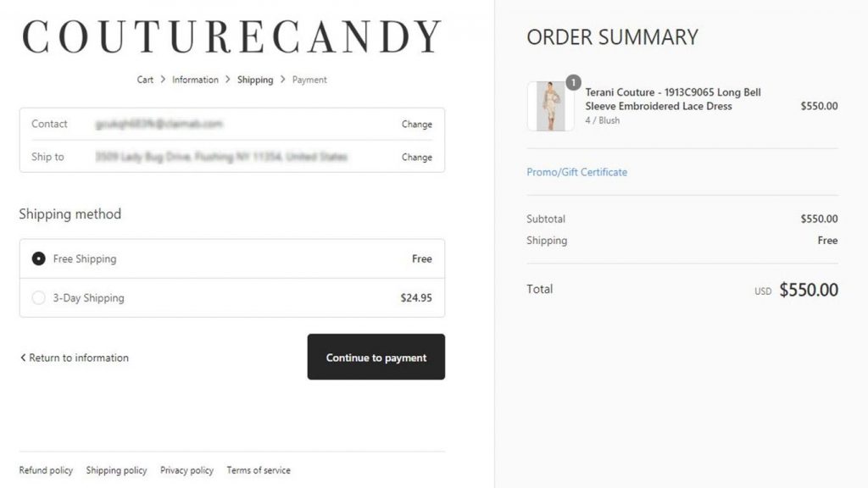Click Continue to payment button
The width and height of the screenshot is (868, 488).
pyautogui.click(x=376, y=357)
